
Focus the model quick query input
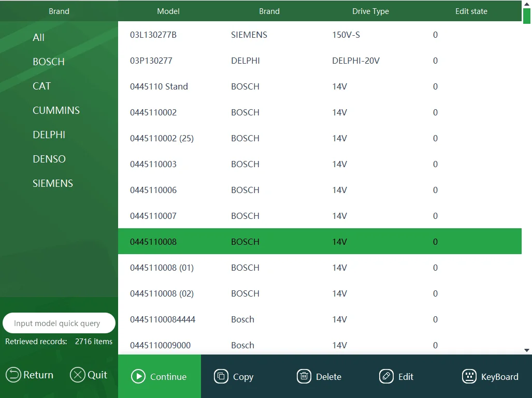59,323
